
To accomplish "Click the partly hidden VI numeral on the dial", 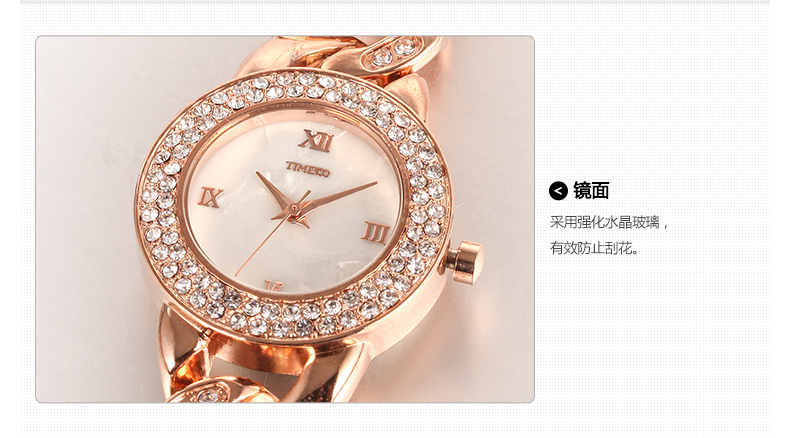I will pos(274,286).
